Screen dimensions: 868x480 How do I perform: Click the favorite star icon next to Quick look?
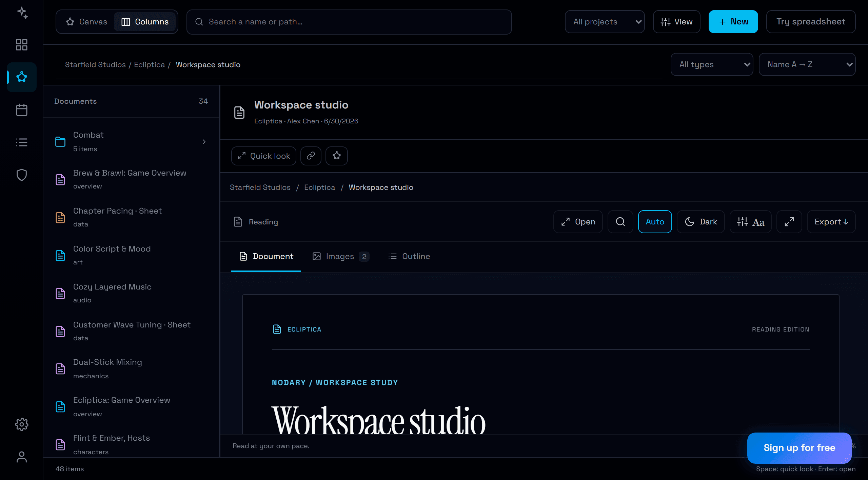click(x=337, y=156)
